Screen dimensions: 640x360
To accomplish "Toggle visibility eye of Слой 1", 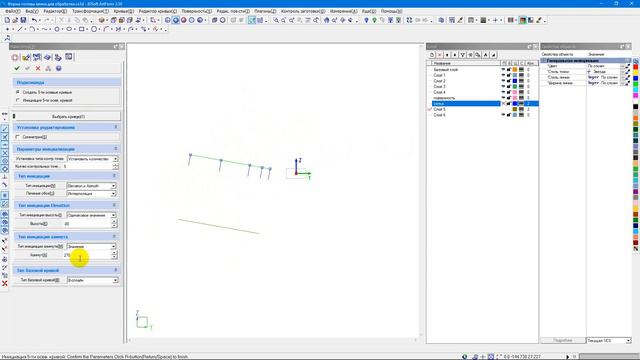I will (x=503, y=76).
